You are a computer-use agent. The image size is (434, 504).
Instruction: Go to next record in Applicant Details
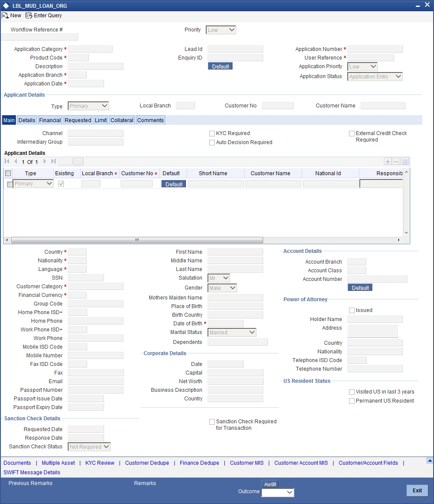tap(45, 161)
